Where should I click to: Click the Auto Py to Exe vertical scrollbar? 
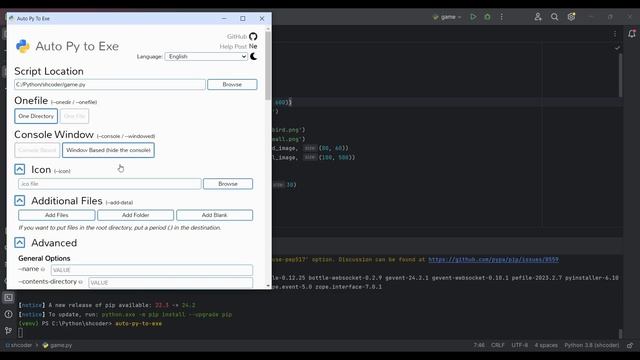tap(268, 65)
